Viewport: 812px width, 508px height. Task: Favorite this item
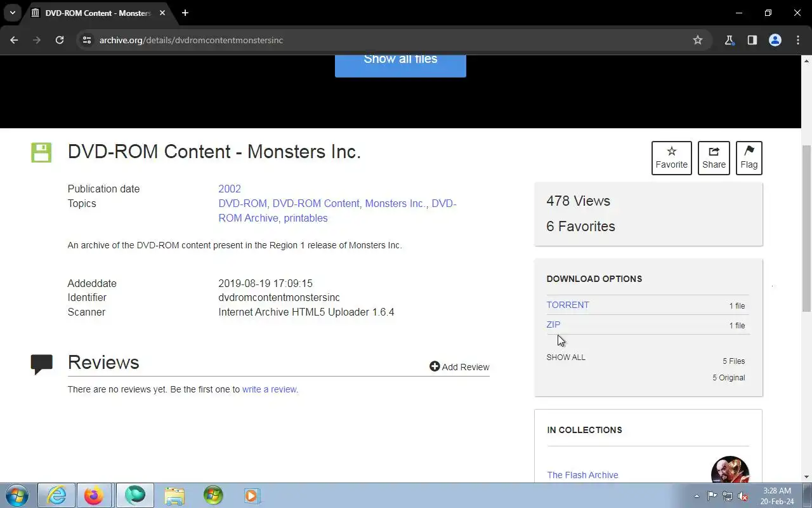coord(672,157)
